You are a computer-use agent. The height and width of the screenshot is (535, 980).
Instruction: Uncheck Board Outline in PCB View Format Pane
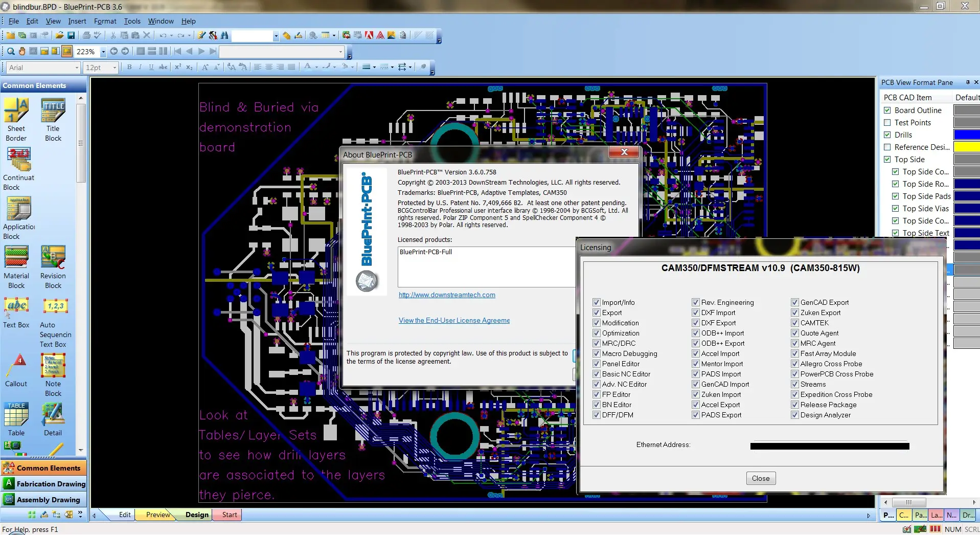[x=887, y=110]
